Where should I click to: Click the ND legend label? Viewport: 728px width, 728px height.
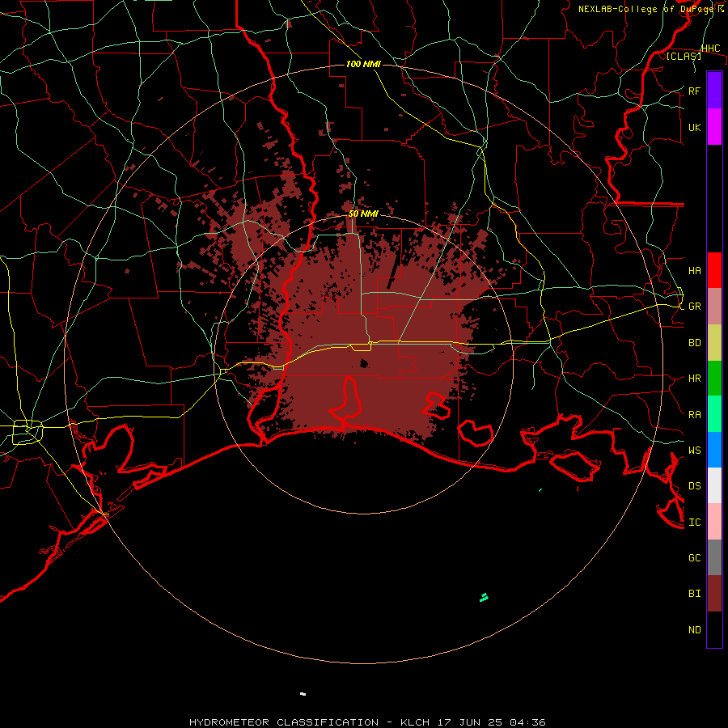tap(694, 630)
